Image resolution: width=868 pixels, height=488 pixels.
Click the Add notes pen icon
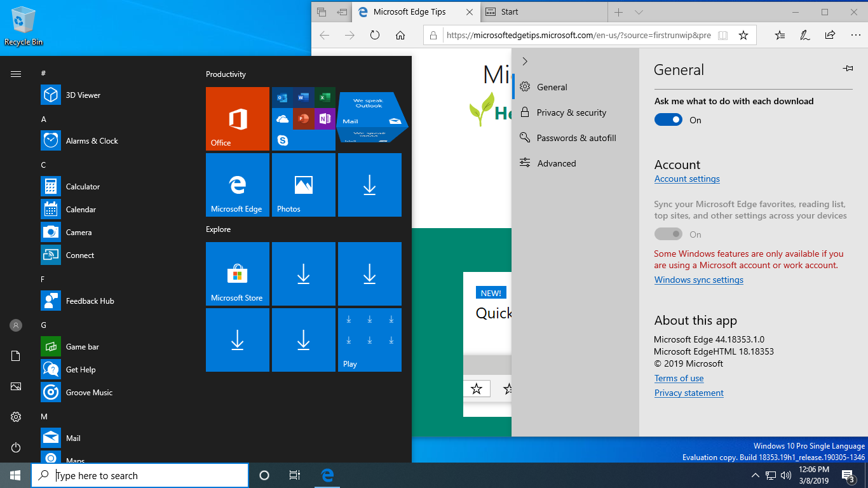tap(805, 36)
